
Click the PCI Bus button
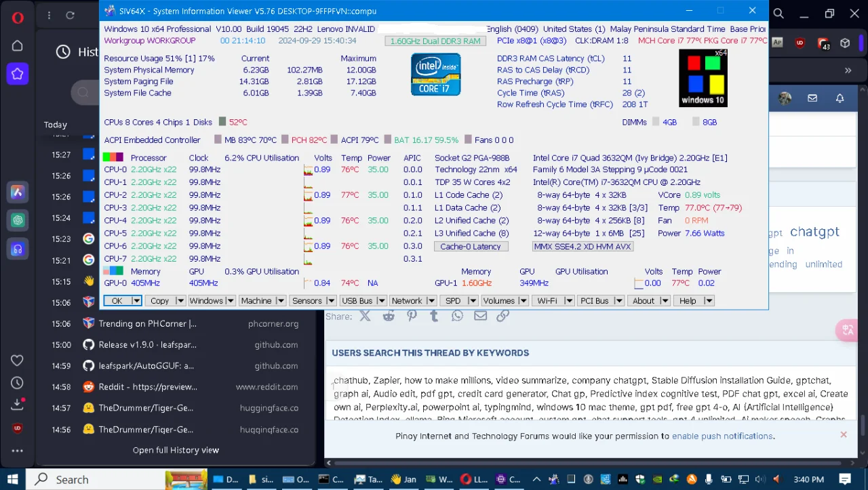point(594,301)
